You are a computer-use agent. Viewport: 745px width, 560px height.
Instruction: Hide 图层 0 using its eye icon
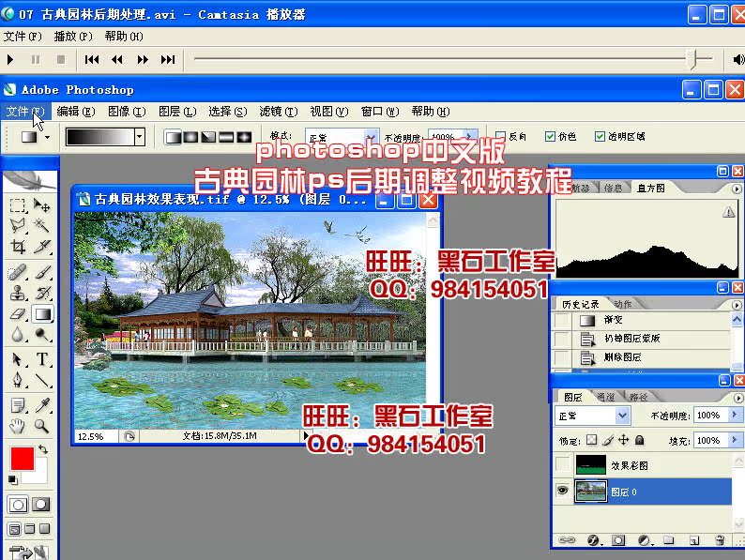(562, 490)
